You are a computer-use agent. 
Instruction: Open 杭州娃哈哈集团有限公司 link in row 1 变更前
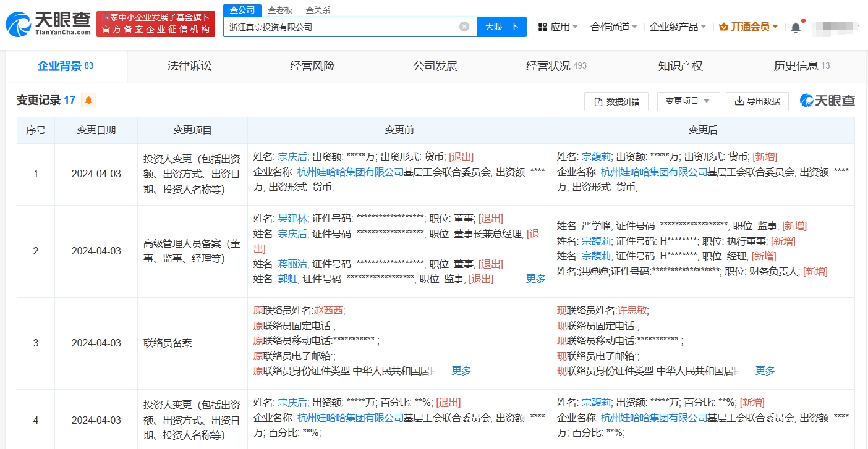pyautogui.click(x=351, y=172)
